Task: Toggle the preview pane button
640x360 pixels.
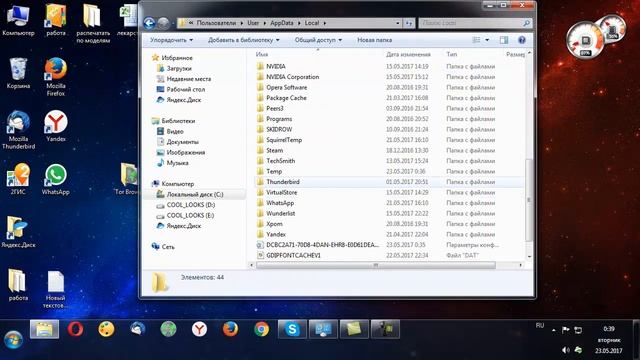Action: click(x=504, y=40)
